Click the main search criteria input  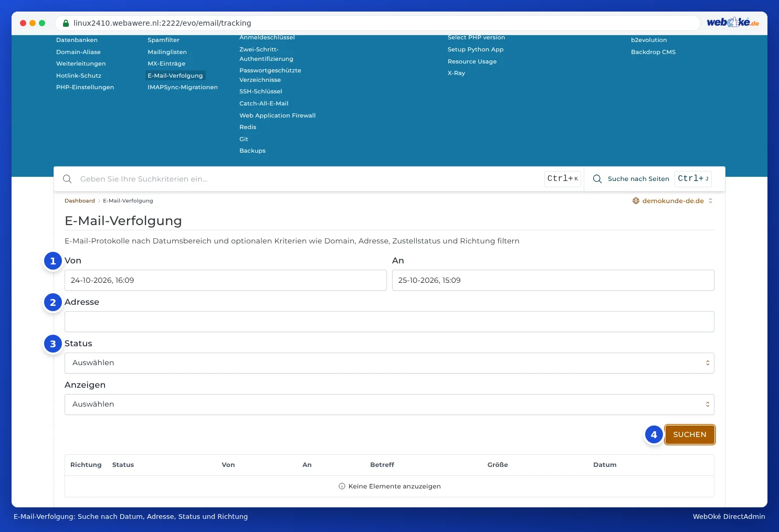[x=310, y=179]
